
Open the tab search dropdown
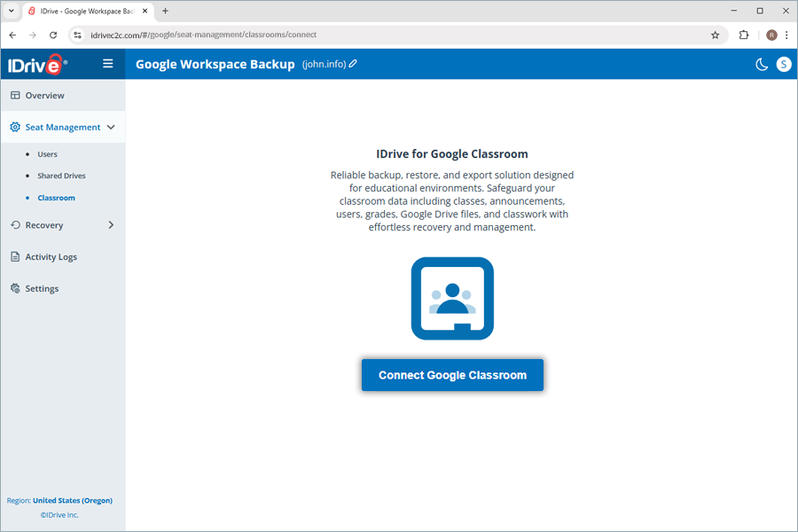[11, 11]
